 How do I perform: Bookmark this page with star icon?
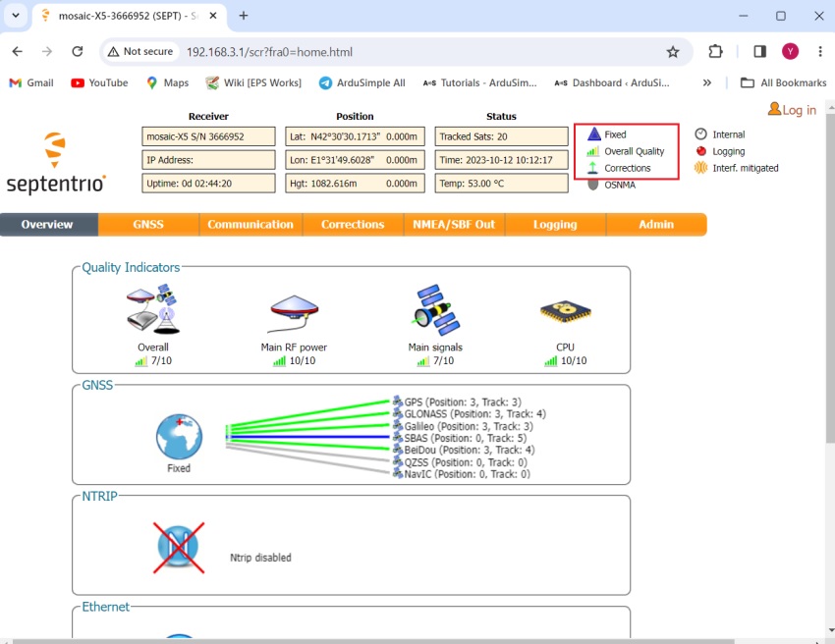[x=673, y=52]
